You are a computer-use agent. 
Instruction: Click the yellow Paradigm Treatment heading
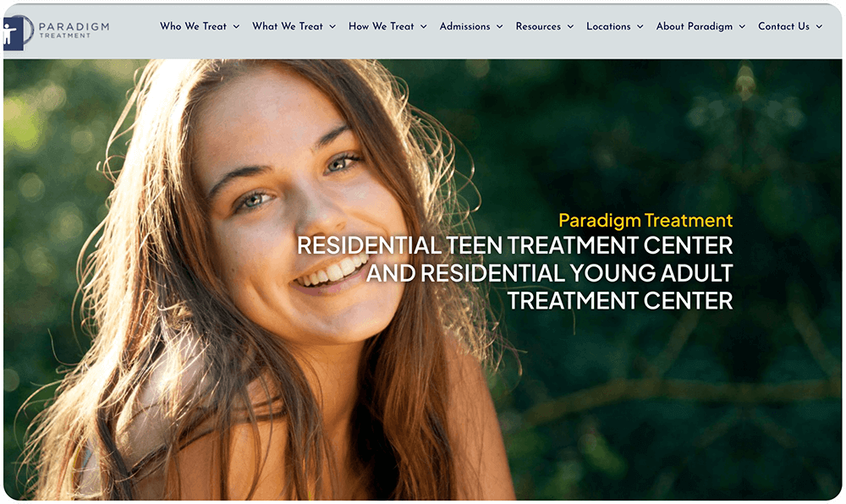pos(645,220)
